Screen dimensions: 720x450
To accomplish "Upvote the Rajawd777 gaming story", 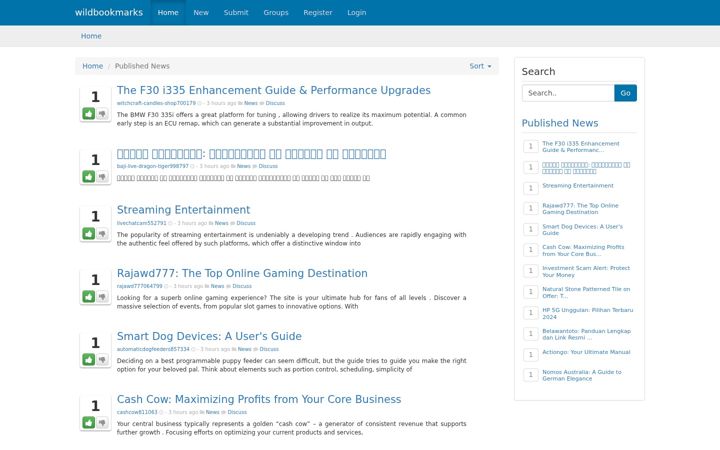I will click(x=89, y=297).
